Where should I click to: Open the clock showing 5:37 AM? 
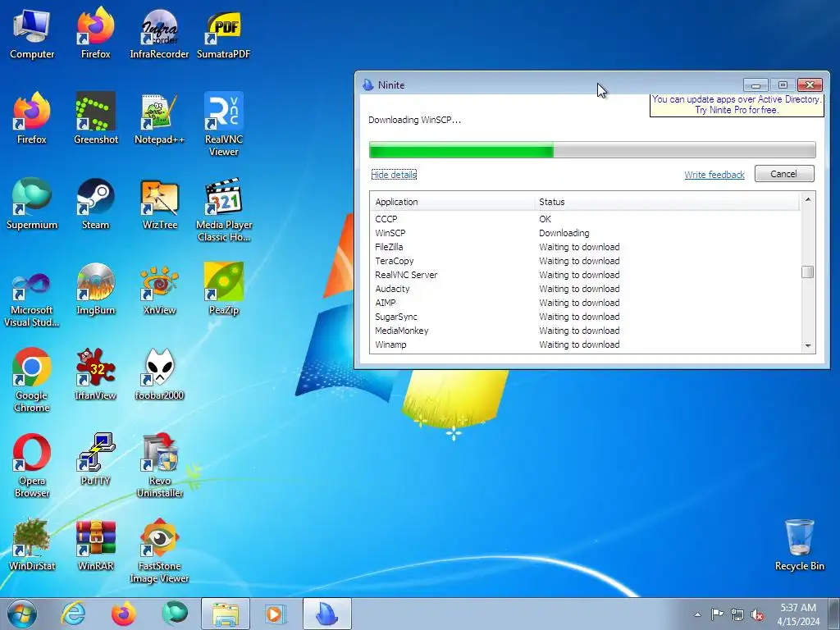[x=798, y=614]
